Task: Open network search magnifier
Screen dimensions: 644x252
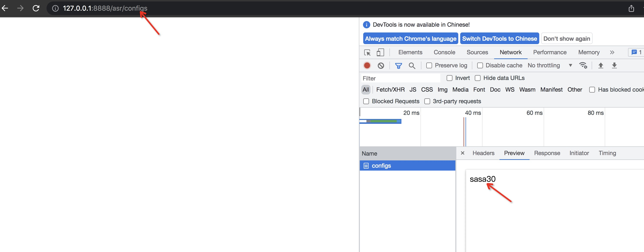Action: 412,66
